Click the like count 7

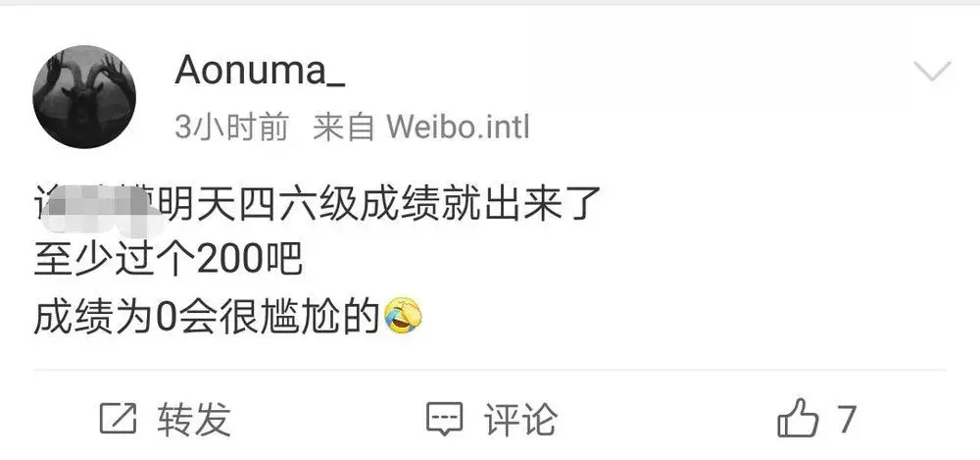[847, 419]
